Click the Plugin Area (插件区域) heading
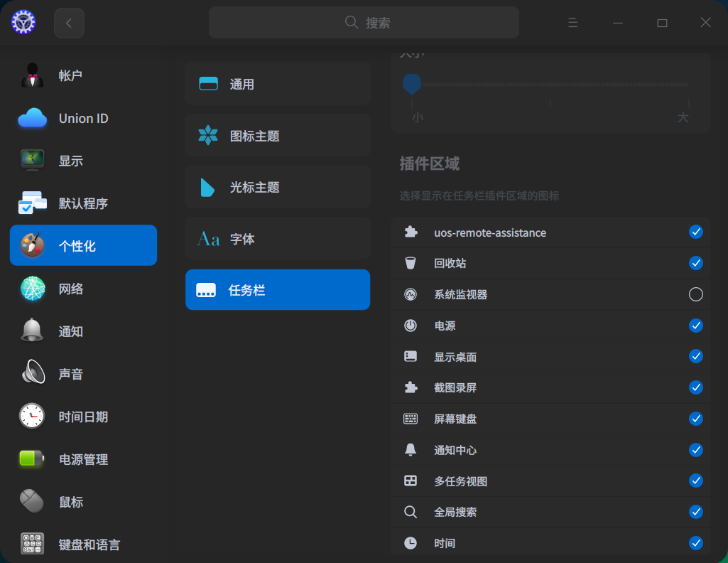The height and width of the screenshot is (563, 728). coord(430,163)
